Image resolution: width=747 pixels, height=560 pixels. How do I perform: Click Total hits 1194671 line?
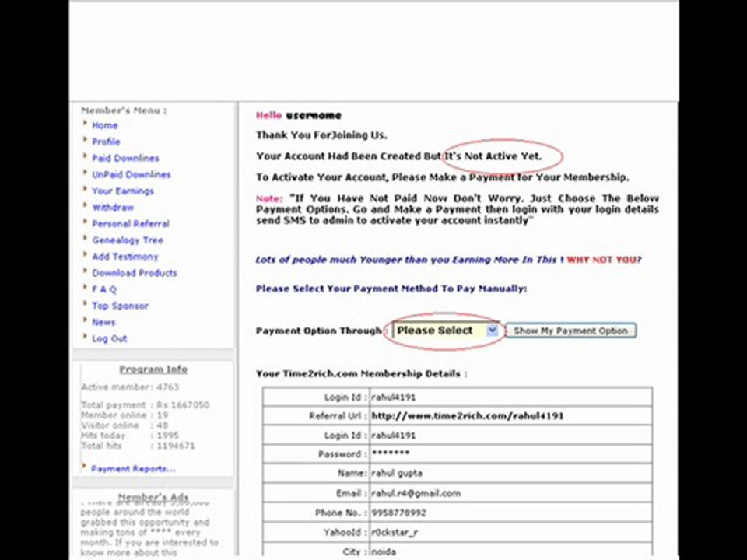(138, 446)
